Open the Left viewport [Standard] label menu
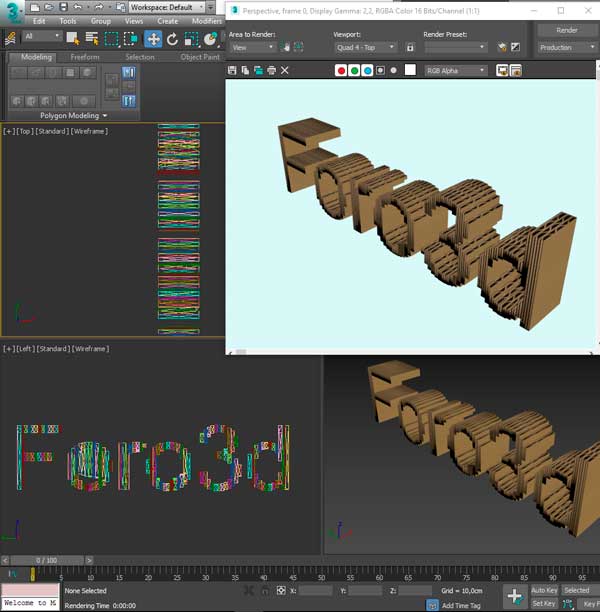Screen dimensions: 600x612 [53, 349]
